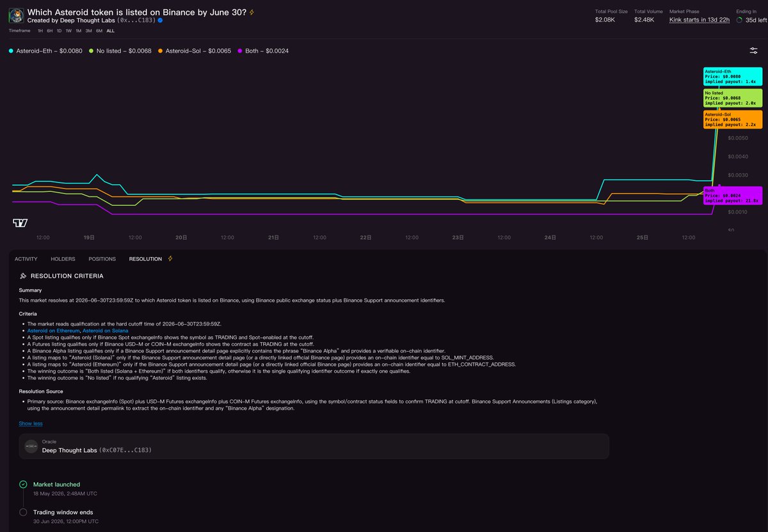Click the market title text

(137, 12)
